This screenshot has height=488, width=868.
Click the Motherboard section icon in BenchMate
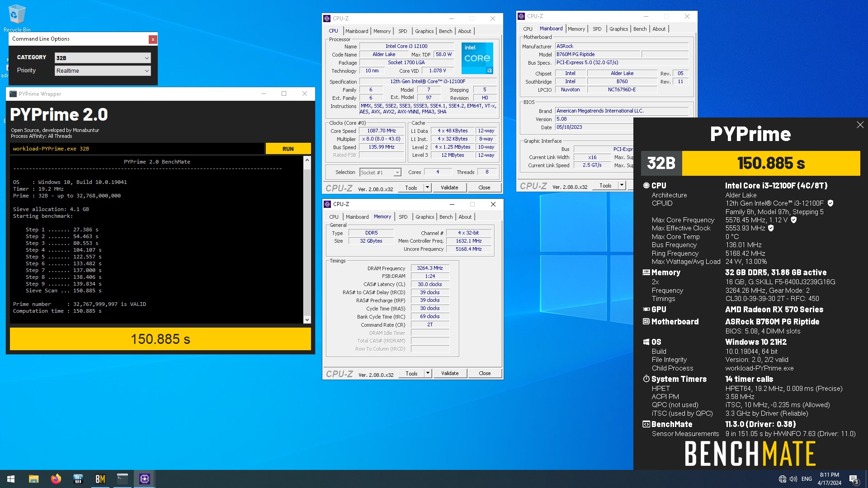click(x=646, y=322)
